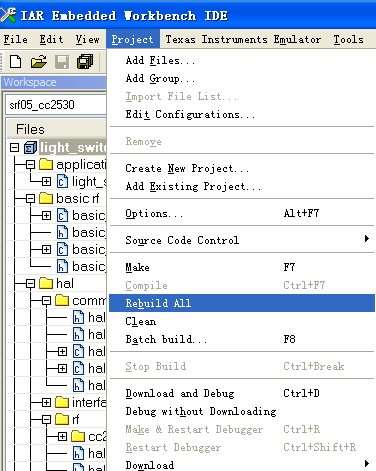This screenshot has height=471, width=376.
Task: Collapse the application folder node
Action: (30, 164)
